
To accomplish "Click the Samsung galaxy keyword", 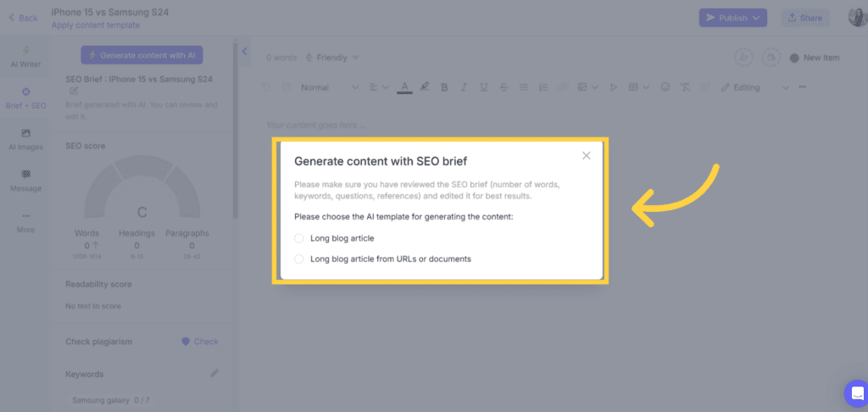I will click(x=111, y=400).
